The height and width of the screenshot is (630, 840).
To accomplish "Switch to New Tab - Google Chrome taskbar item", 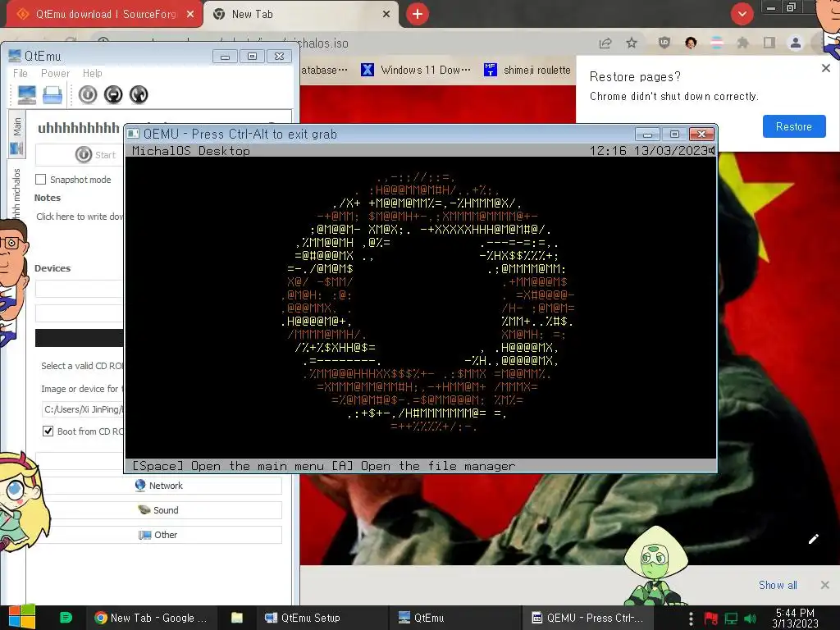I will 151,618.
